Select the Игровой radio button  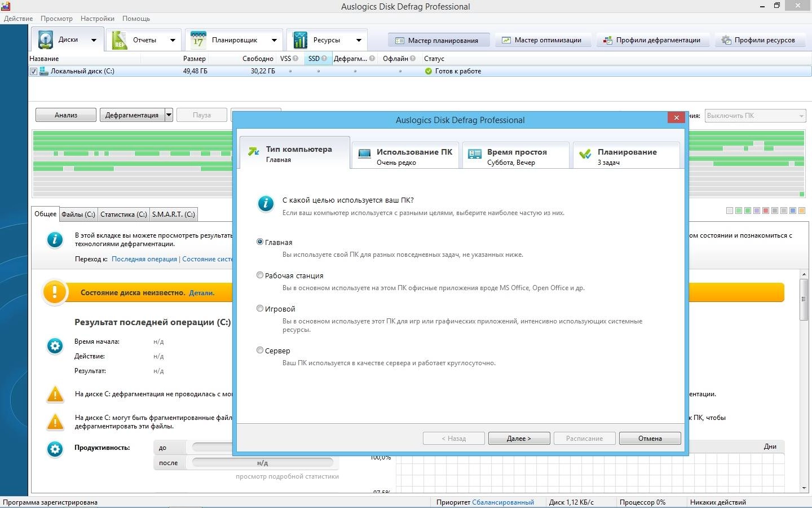(260, 308)
